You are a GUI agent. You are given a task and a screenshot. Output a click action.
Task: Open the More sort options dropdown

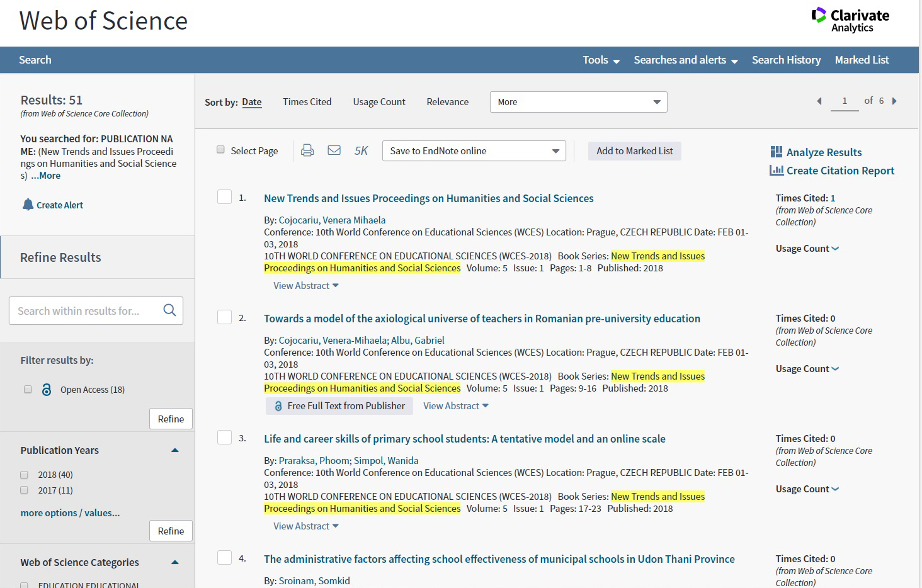click(x=578, y=102)
